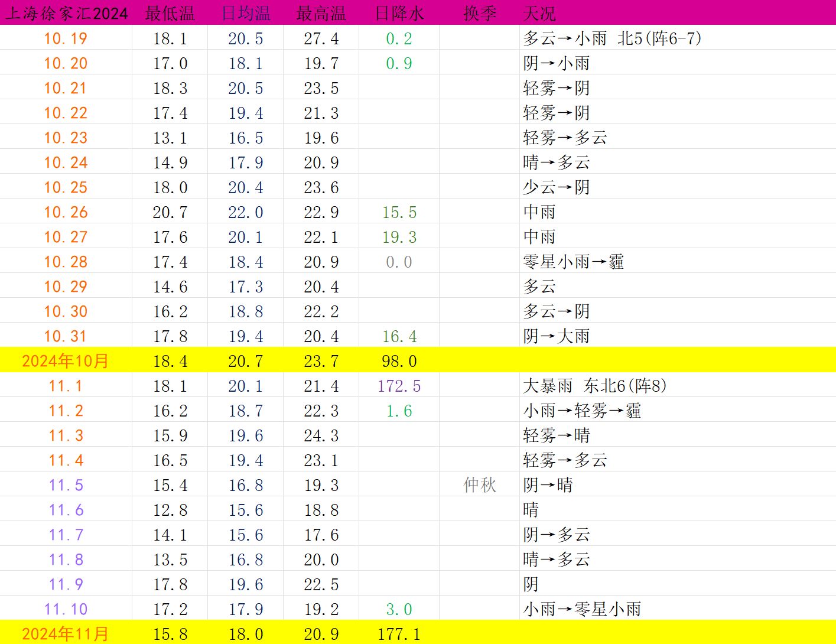The image size is (836, 644).
Task: Click the date cell 11.4
Action: 66,460
